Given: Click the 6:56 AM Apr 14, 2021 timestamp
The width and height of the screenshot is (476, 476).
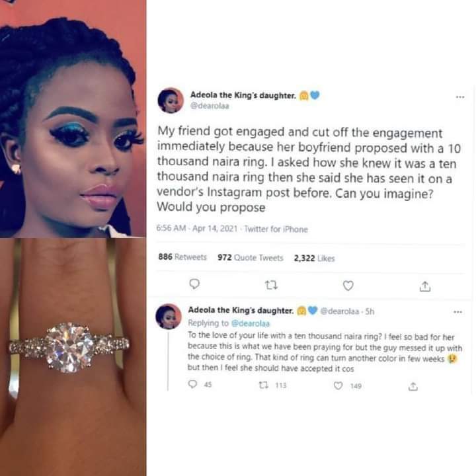Looking at the screenshot, I should [197, 228].
